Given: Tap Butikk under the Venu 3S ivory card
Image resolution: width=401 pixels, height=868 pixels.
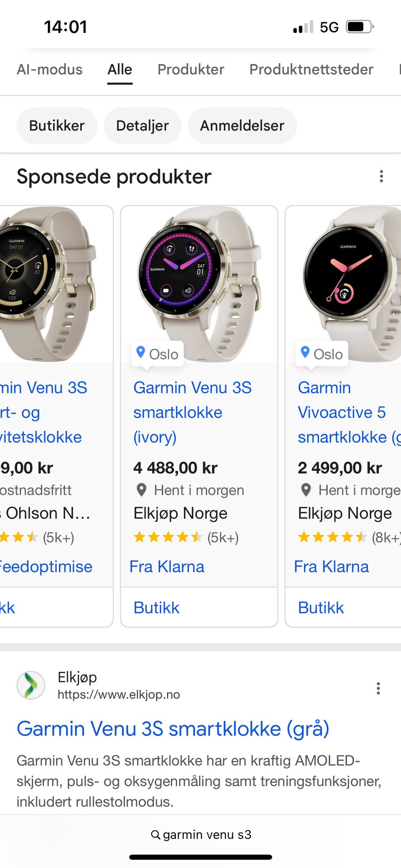Looking at the screenshot, I should point(157,608).
